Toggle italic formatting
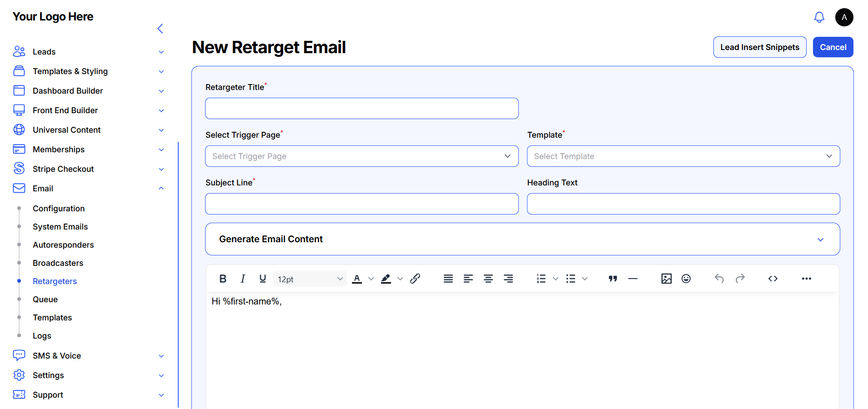The width and height of the screenshot is (868, 409). (x=243, y=279)
